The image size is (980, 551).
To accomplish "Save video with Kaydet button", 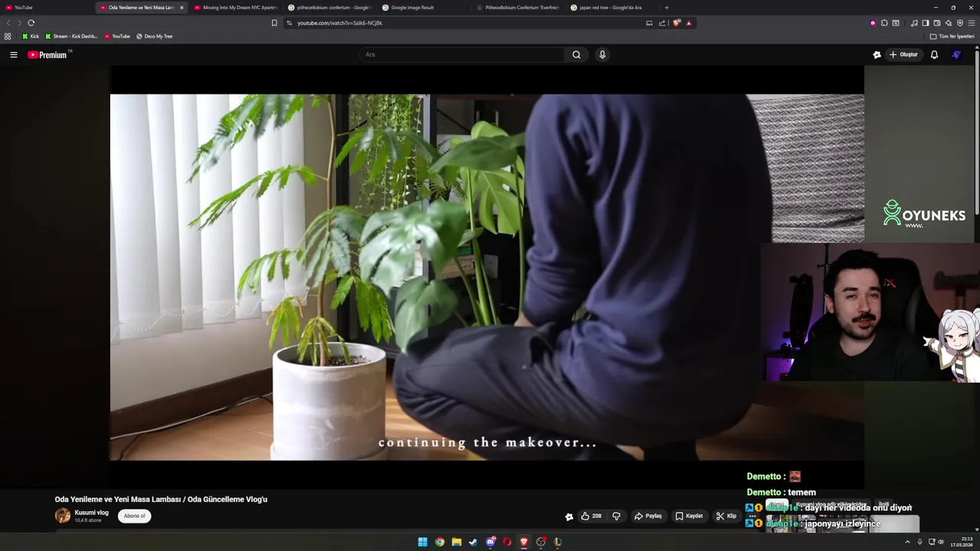I will point(689,516).
